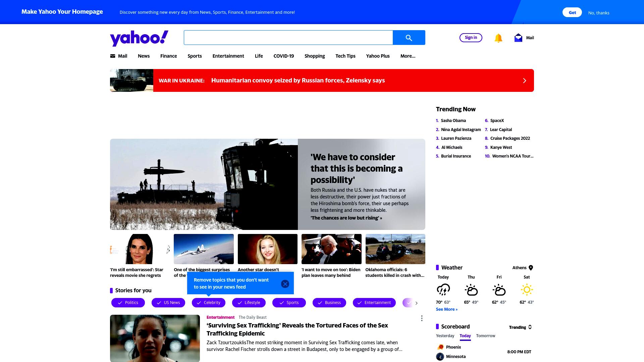The image size is (644, 362).
Task: Click Saturday's sunny weather icon
Action: pos(527,290)
